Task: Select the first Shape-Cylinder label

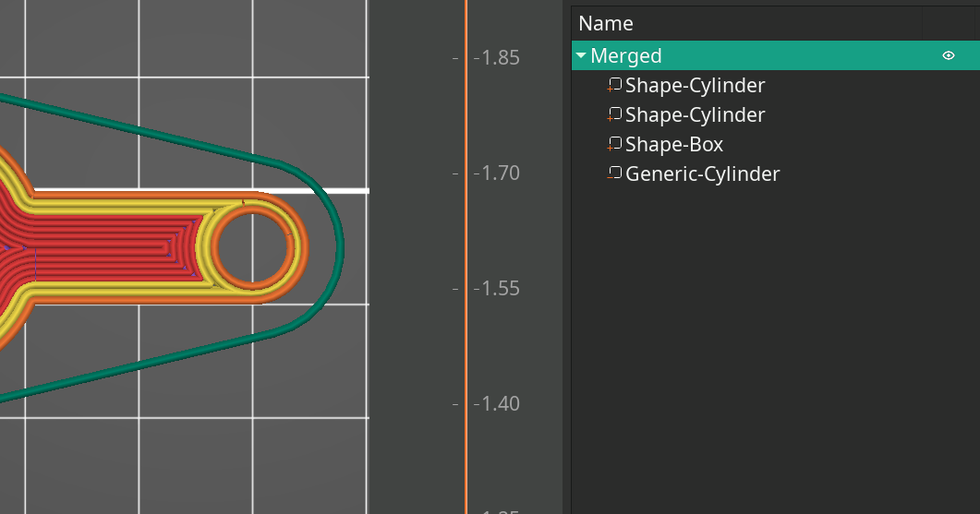Action: [695, 86]
